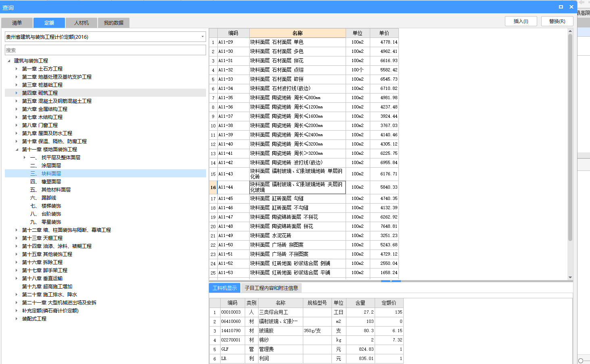
Task: Select 七、楼梯装饰 in tree
Action: [x=46, y=206]
